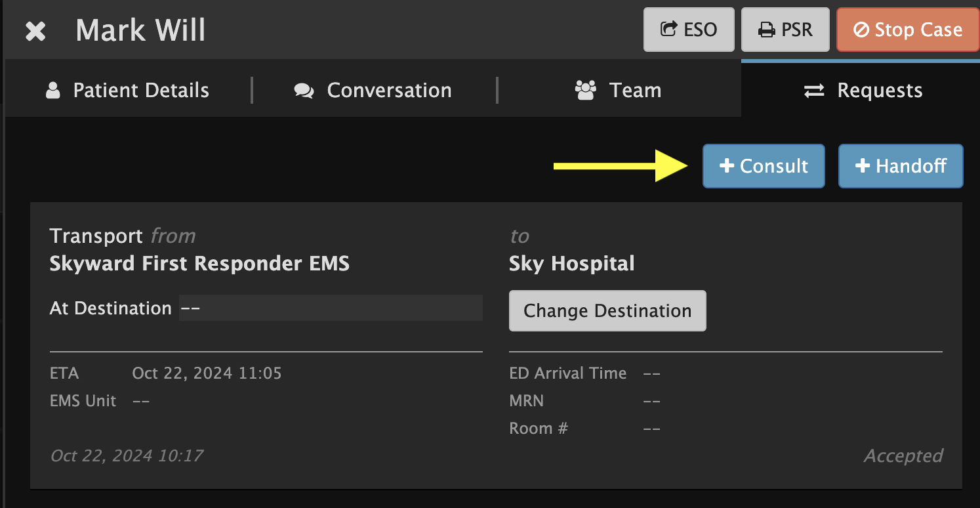Open the Team tab

[x=619, y=90]
